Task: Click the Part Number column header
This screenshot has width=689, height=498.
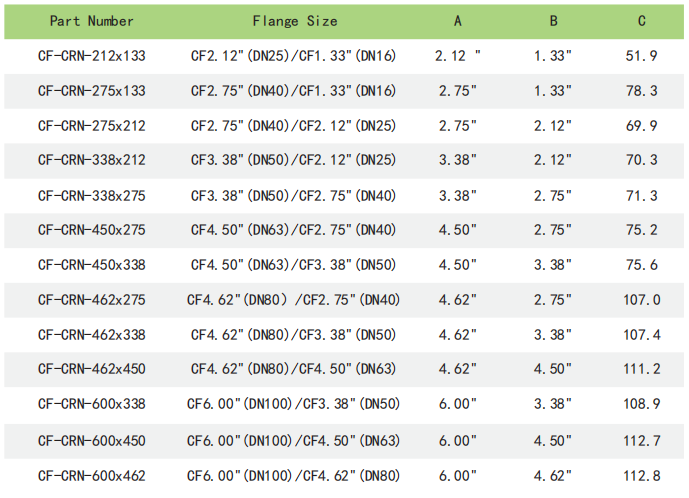Action: [91, 21]
